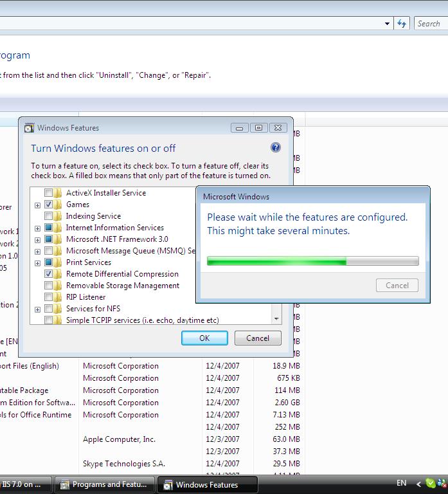This screenshot has height=494, width=448.
Task: Select the Microsoft Message Queue folder icon
Action: click(x=57, y=251)
